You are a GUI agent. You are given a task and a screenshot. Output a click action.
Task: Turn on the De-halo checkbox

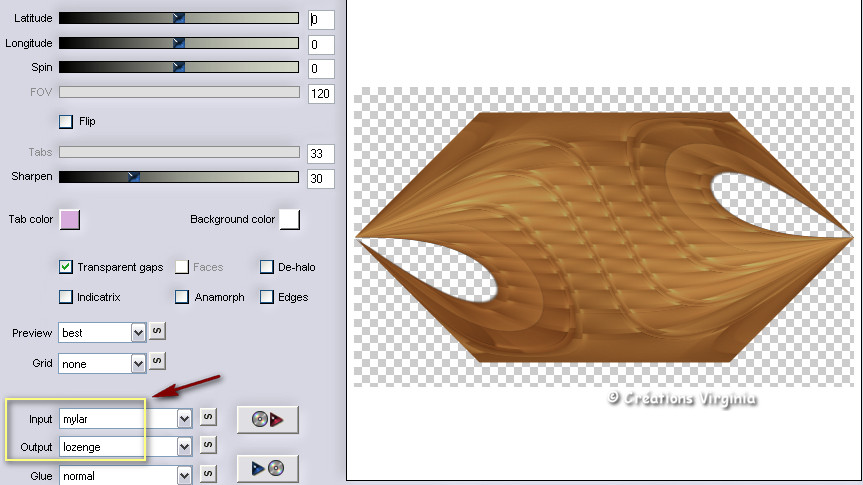coord(267,267)
